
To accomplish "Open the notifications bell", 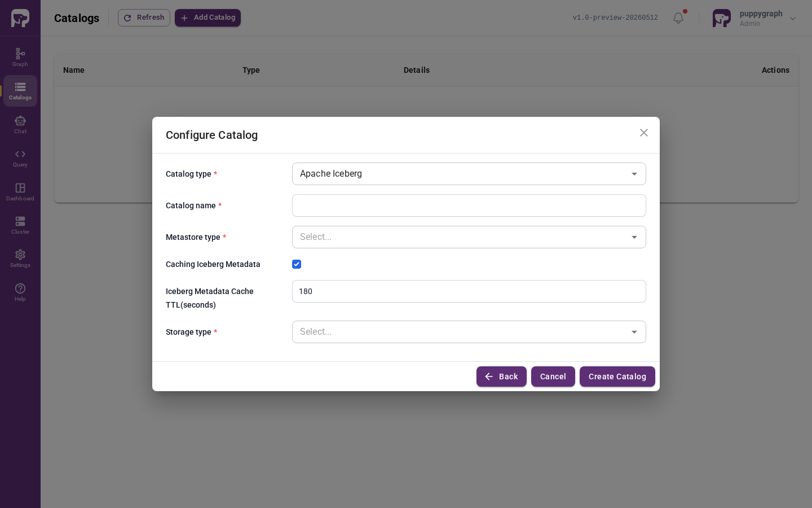I will point(678,18).
